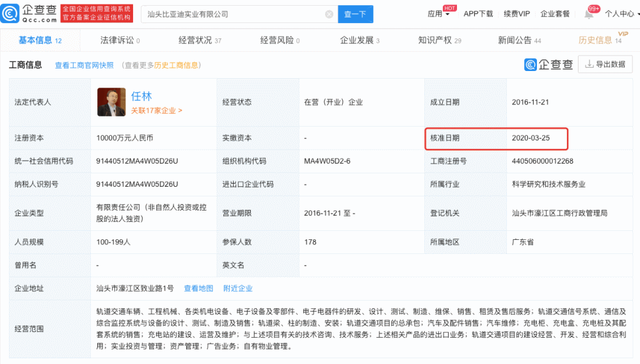
Task: Select 所属行业 value 科学研究和技术服务业
Action: point(548,184)
